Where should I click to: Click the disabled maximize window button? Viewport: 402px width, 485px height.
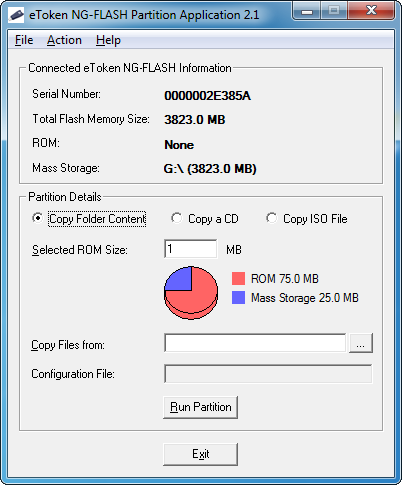pos(334,11)
